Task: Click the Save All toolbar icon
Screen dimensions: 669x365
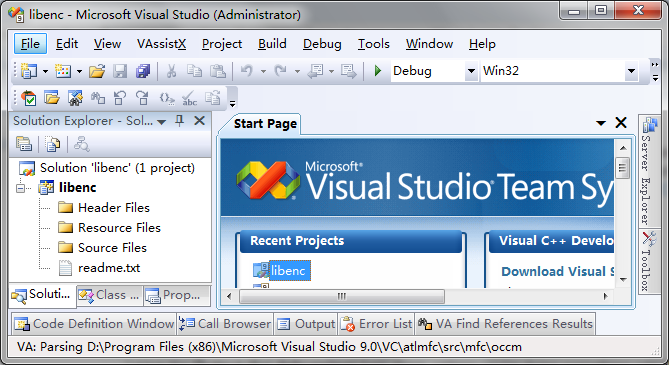Action: pyautogui.click(x=143, y=71)
